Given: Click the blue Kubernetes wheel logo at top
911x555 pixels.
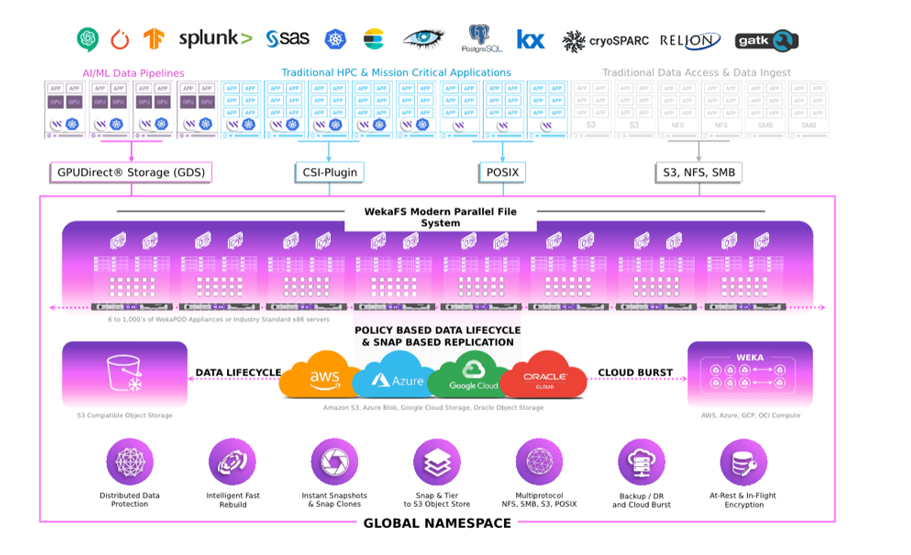Looking at the screenshot, I should click(335, 39).
